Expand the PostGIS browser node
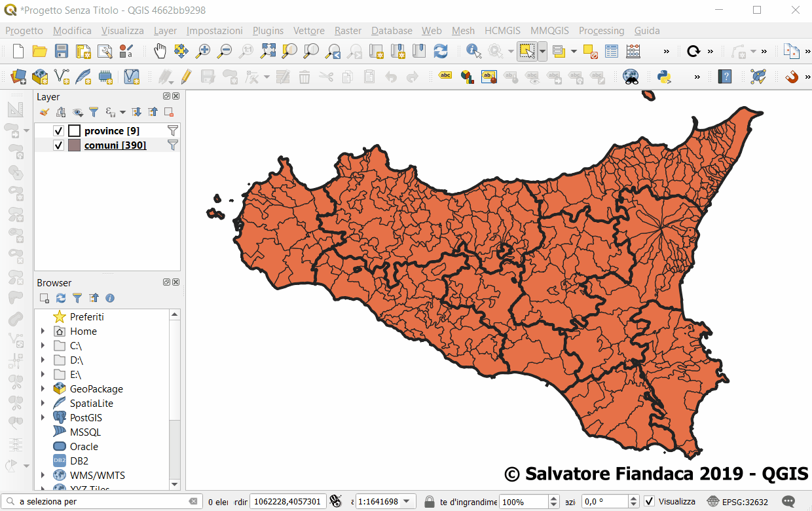812x511 pixels. coord(43,418)
